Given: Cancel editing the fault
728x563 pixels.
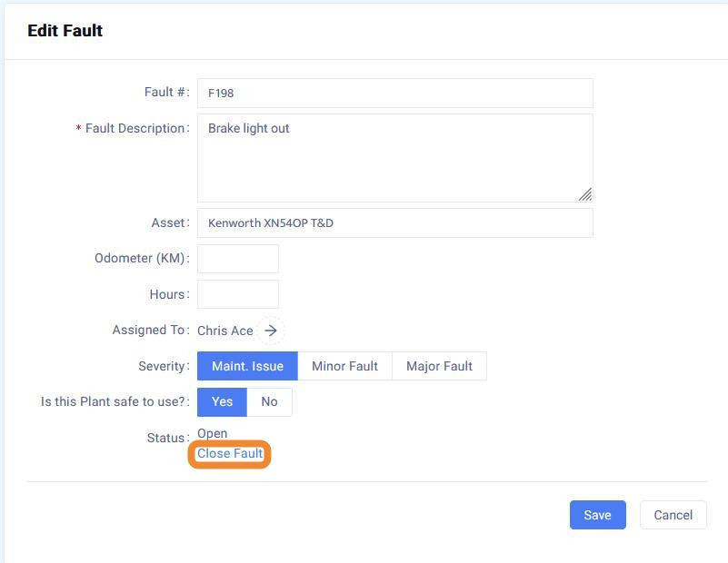Looking at the screenshot, I should click(673, 515).
